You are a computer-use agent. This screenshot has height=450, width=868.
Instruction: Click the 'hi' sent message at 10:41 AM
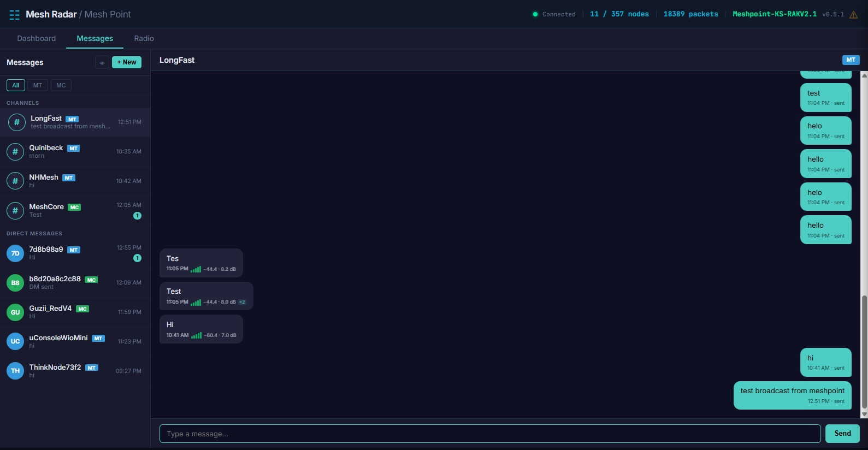(x=826, y=363)
